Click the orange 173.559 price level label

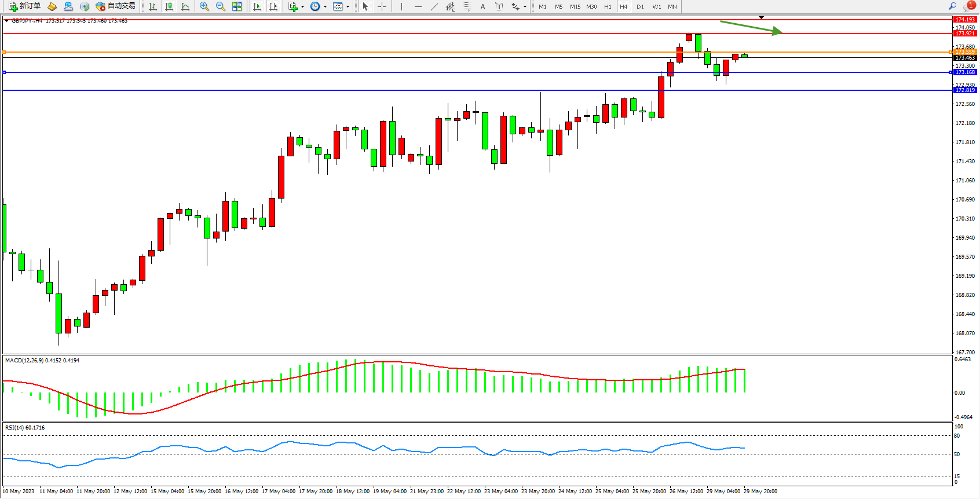click(x=965, y=52)
